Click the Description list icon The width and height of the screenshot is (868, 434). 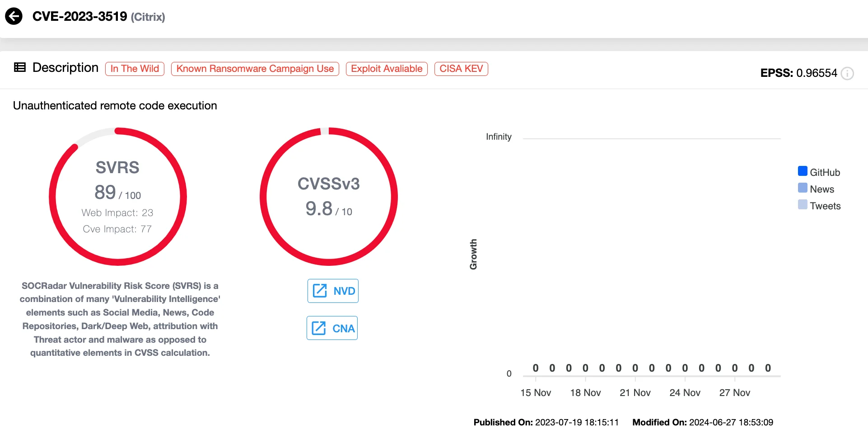(x=20, y=67)
